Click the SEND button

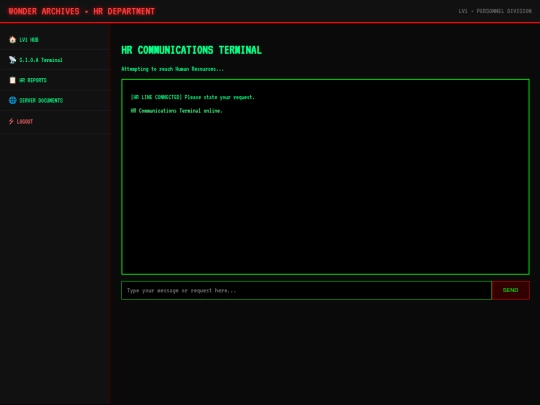point(511,290)
